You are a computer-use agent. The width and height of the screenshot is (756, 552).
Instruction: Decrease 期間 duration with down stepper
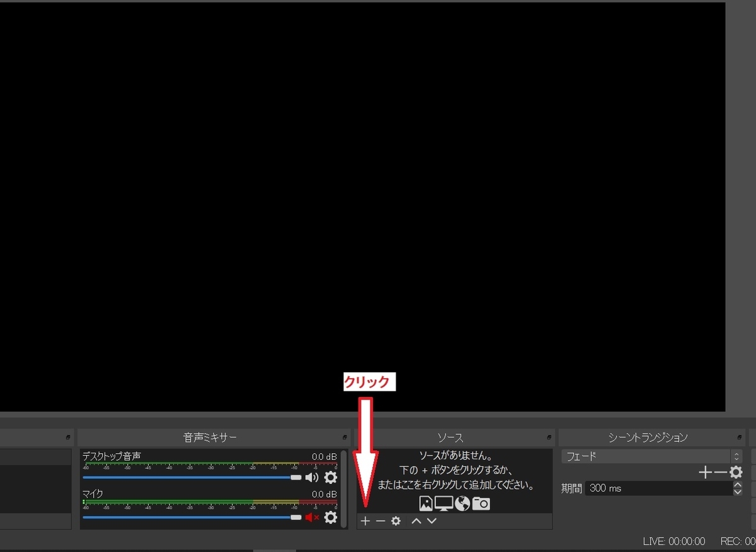738,492
